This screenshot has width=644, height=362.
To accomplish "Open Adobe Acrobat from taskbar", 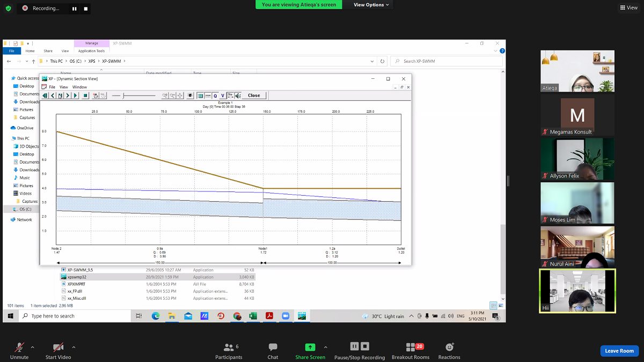I will pos(269,316).
